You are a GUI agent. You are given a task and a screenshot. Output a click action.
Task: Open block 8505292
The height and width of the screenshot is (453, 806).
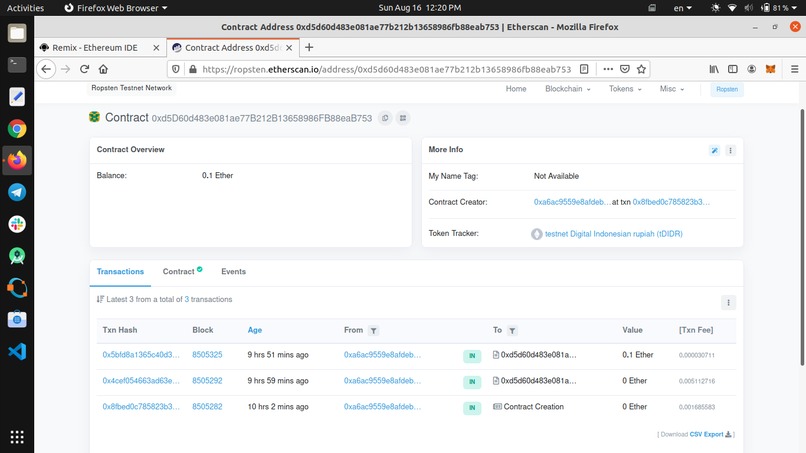coord(207,381)
